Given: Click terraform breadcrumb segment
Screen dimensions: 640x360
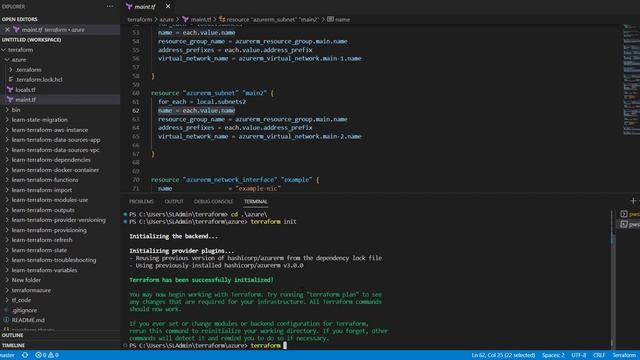Looking at the screenshot, I should coord(139,20).
